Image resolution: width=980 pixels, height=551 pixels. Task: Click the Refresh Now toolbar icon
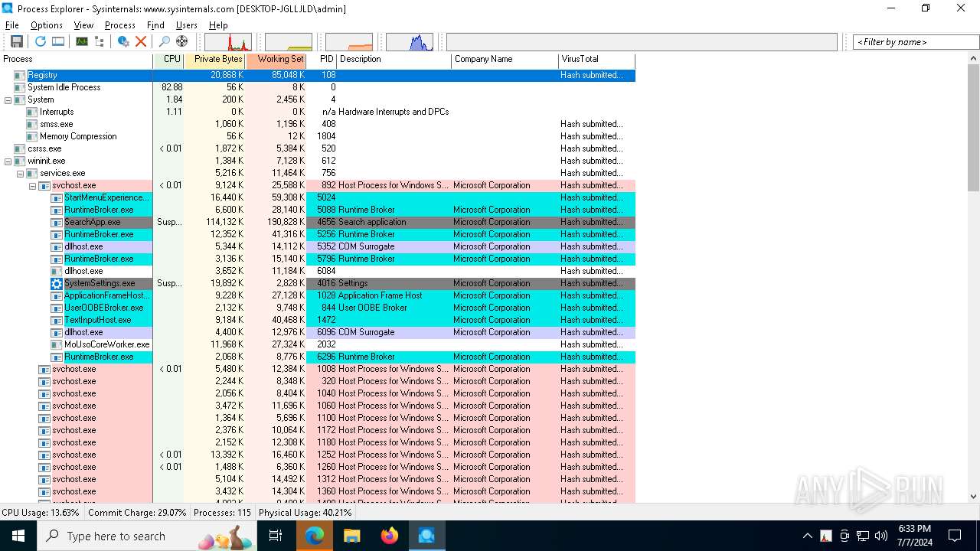41,41
